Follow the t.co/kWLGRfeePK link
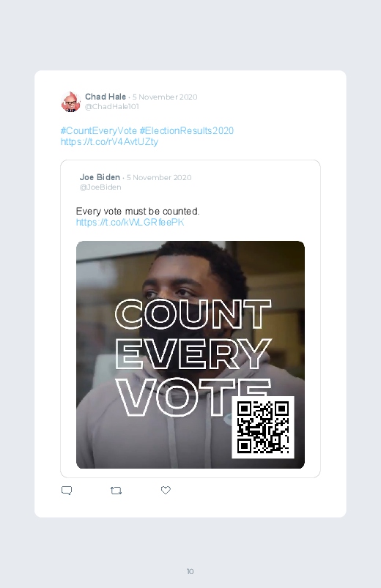The image size is (381, 588). 130,223
